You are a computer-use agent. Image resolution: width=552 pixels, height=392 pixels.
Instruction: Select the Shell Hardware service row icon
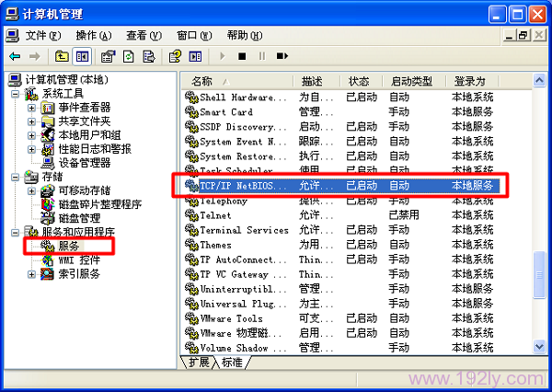(191, 98)
